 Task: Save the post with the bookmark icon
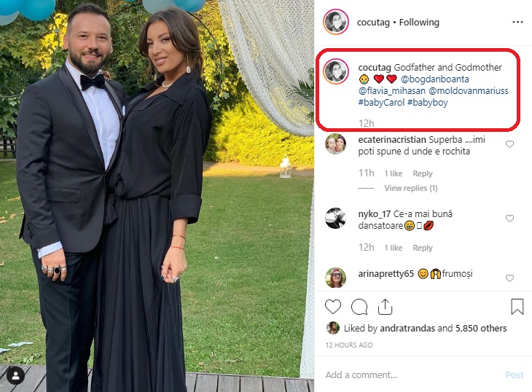point(517,307)
